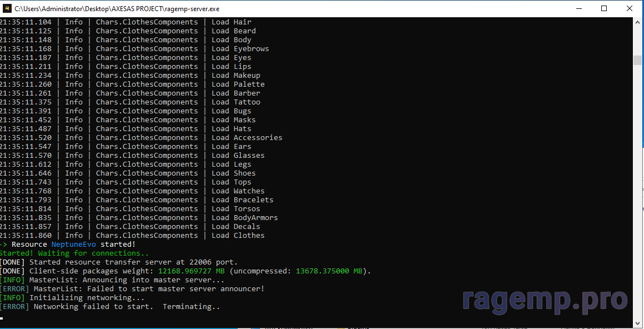Screen dimensions: 644x329
Task: Click the ragemp-server app icon in title bar
Action: coord(7,8)
